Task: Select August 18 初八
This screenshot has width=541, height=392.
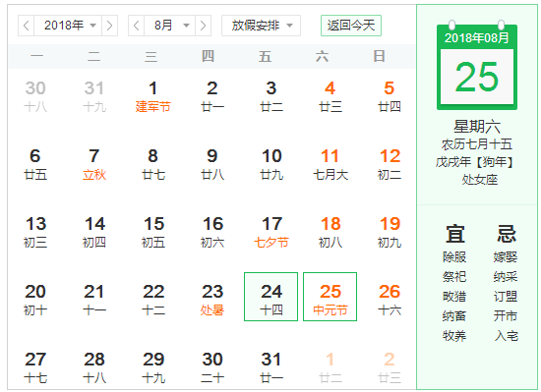Action: click(331, 232)
